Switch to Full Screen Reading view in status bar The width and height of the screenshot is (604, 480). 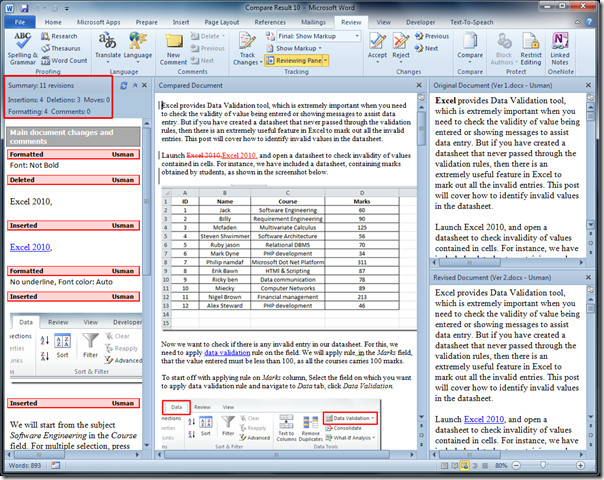click(x=455, y=465)
